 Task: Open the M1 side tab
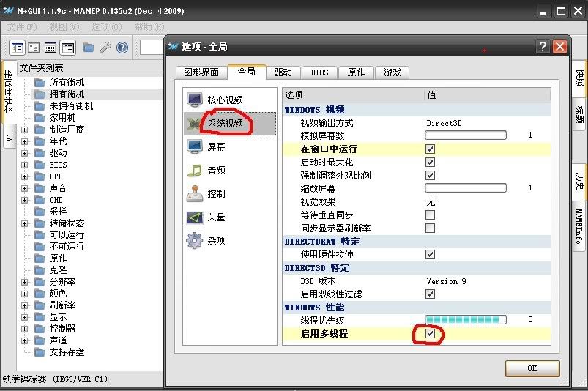(10, 137)
